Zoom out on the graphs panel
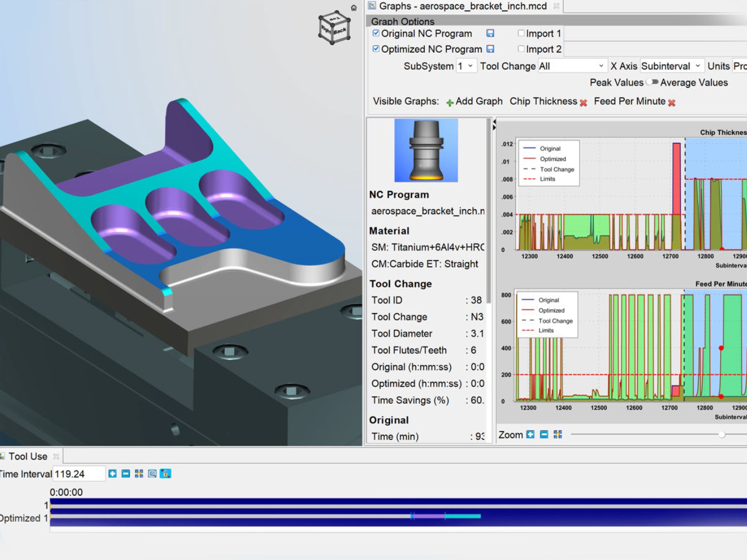The image size is (747, 560). 544,435
